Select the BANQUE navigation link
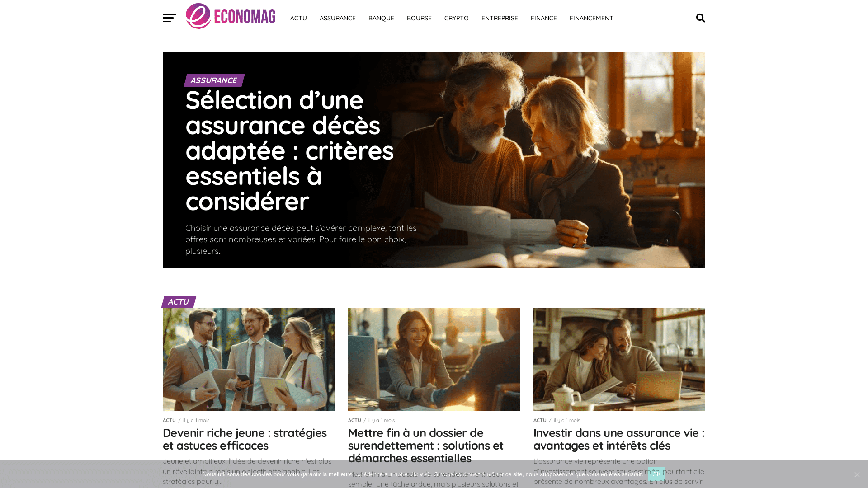This screenshot has height=488, width=868. (381, 18)
